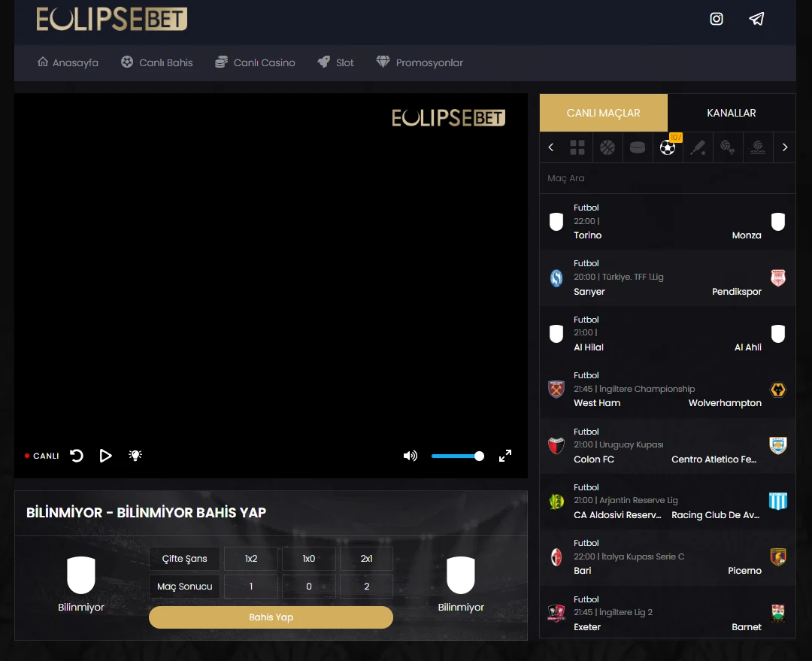Viewport: 812px width, 661px height.
Task: Switch to Canlı Maçlar tab
Action: (x=603, y=113)
